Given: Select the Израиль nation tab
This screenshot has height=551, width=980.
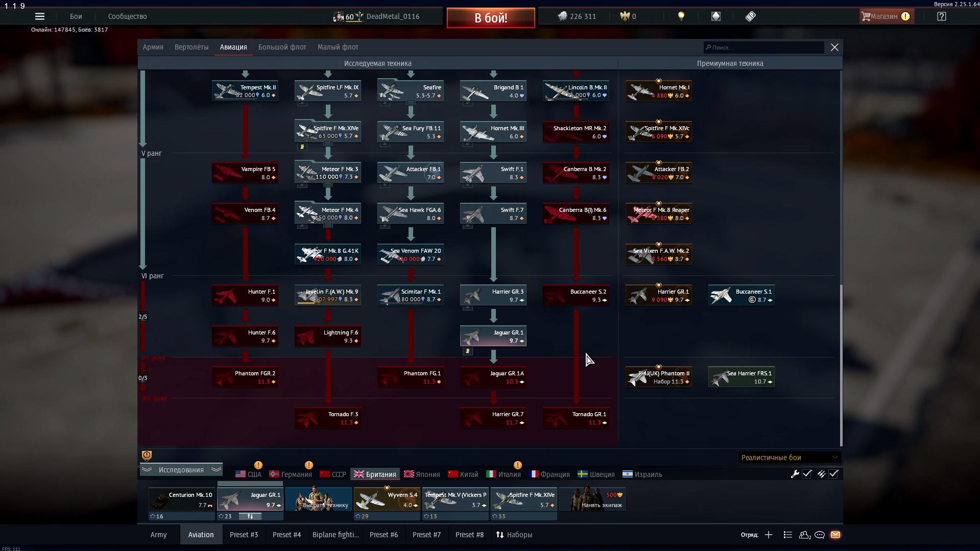Looking at the screenshot, I should [x=642, y=474].
